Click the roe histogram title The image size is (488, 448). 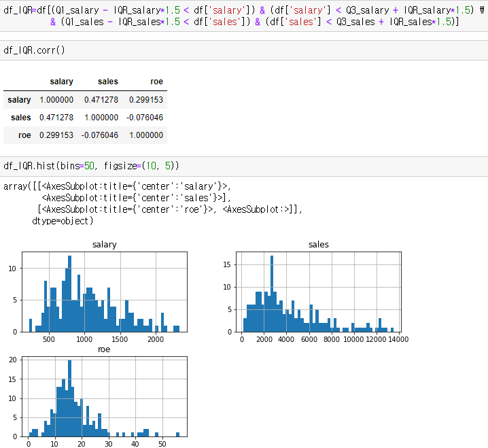pos(104,349)
